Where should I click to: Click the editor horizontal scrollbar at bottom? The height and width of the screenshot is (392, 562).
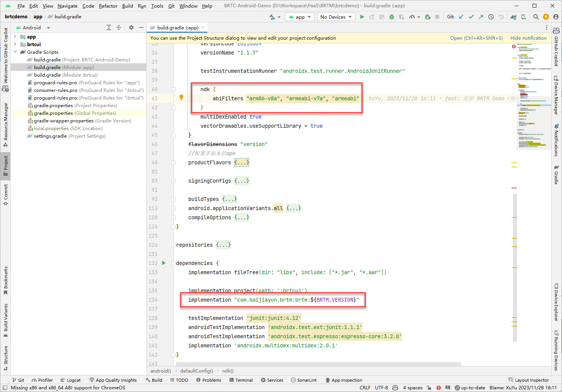point(318,364)
